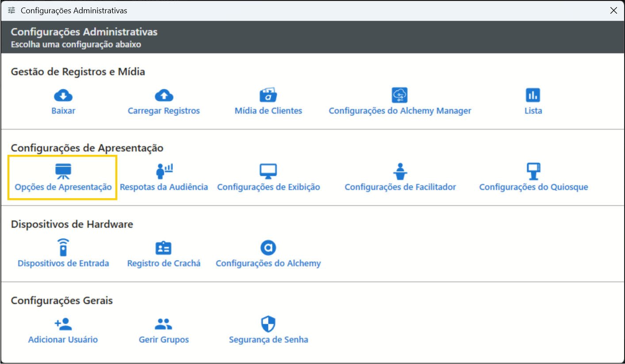
Task: Click the Segurança de Senha shield icon
Action: 268,324
